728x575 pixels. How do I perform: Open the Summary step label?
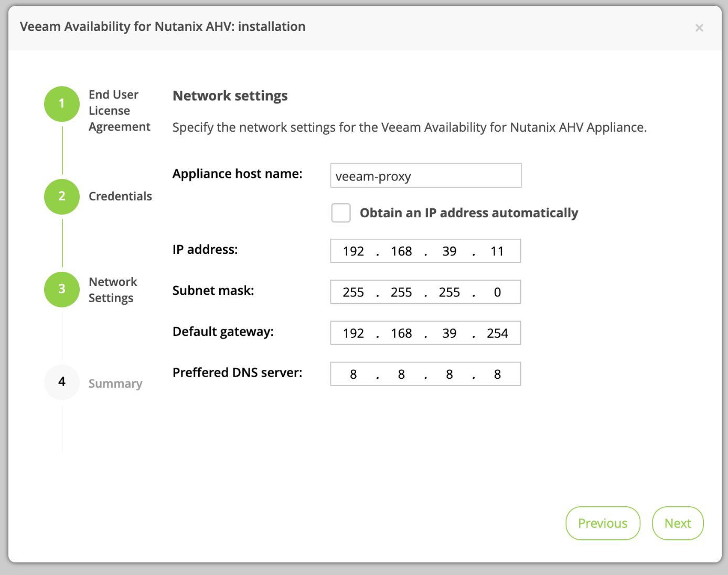[x=115, y=384]
